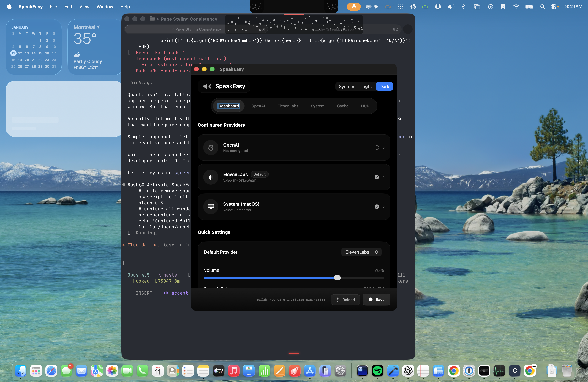Click the orange microphone menu bar icon

[x=353, y=7]
